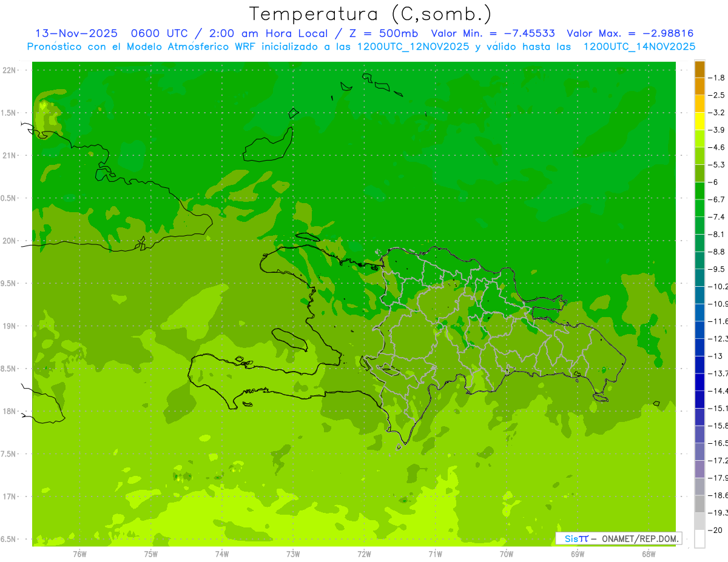Click the white colorbar segment below -20
728x562 pixels.
click(699, 539)
